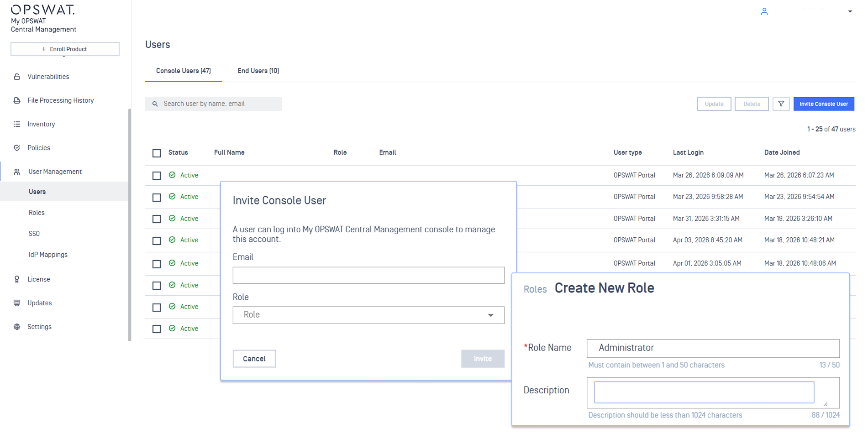Click the Inventory list icon

click(17, 124)
